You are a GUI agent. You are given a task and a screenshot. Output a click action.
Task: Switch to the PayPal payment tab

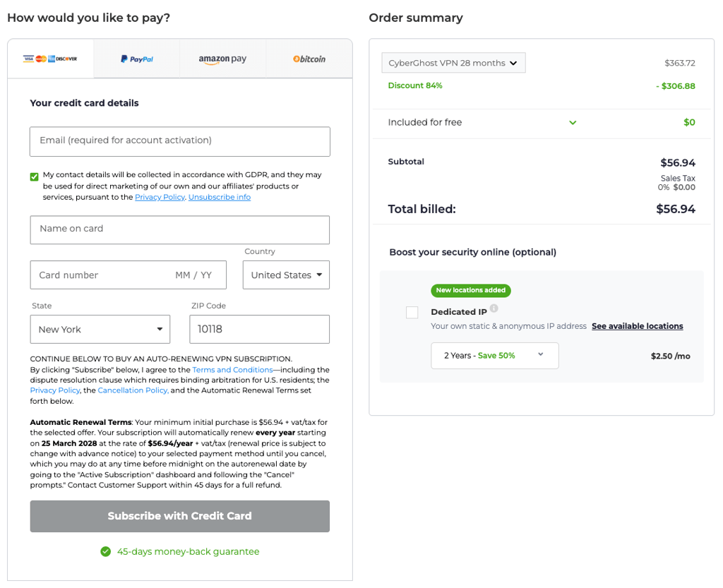136,59
